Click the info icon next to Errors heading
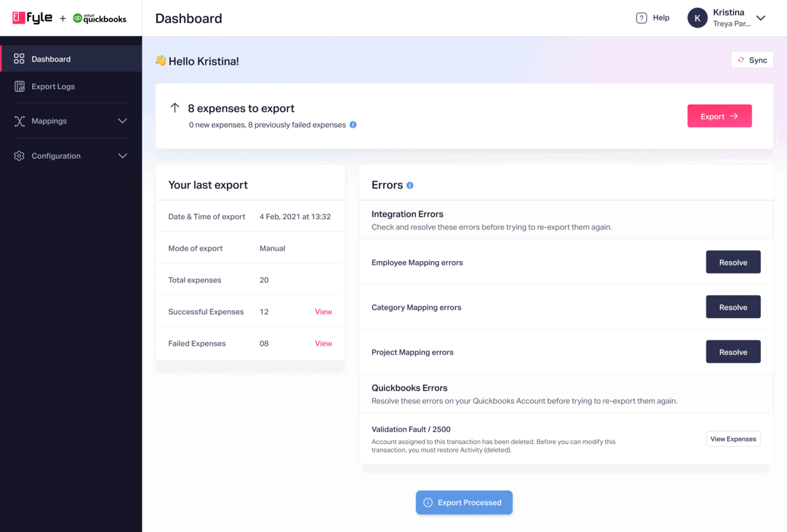The width and height of the screenshot is (787, 532). click(410, 185)
